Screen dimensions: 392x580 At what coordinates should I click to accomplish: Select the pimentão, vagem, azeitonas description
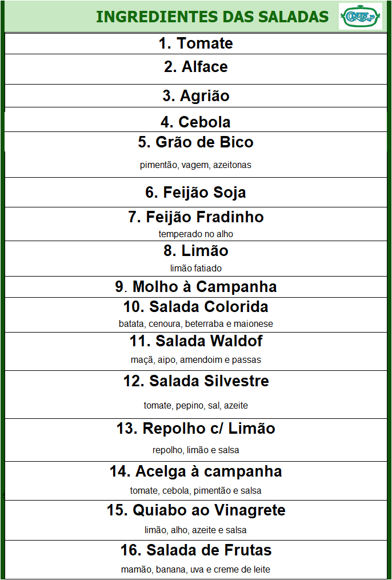pyautogui.click(x=195, y=165)
